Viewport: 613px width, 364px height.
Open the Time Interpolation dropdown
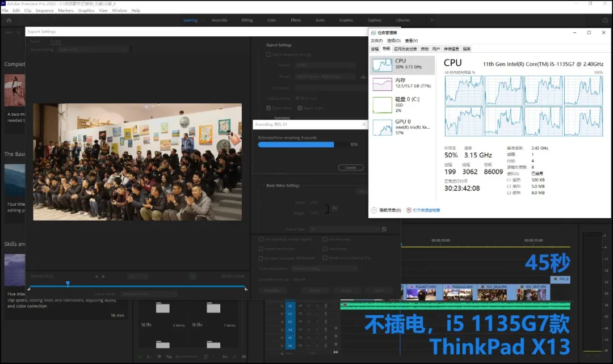tap(325, 269)
